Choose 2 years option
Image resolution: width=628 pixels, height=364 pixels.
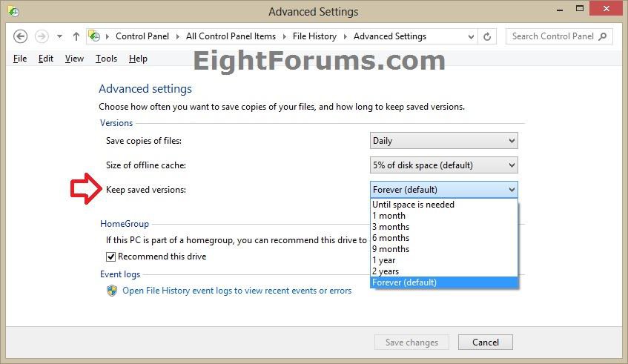click(444, 271)
